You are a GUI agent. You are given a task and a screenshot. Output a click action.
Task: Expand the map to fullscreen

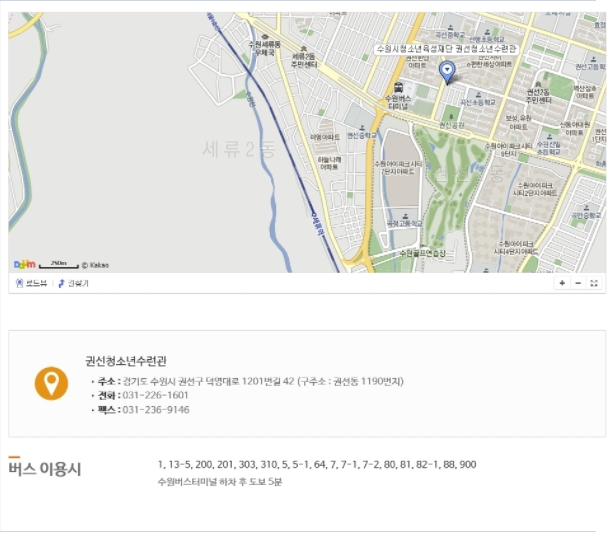pyautogui.click(x=594, y=284)
